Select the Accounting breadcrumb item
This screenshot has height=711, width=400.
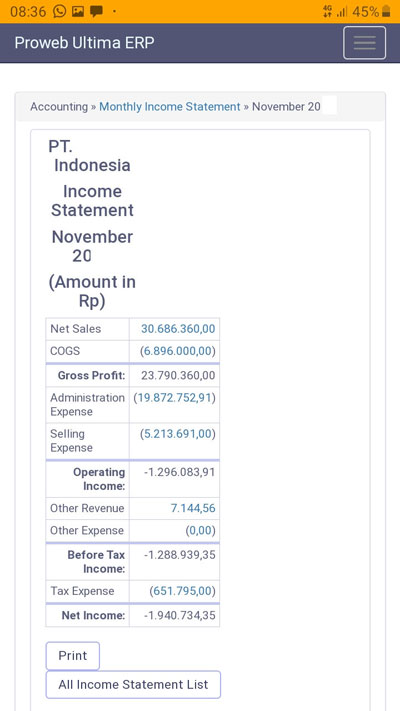pos(59,107)
